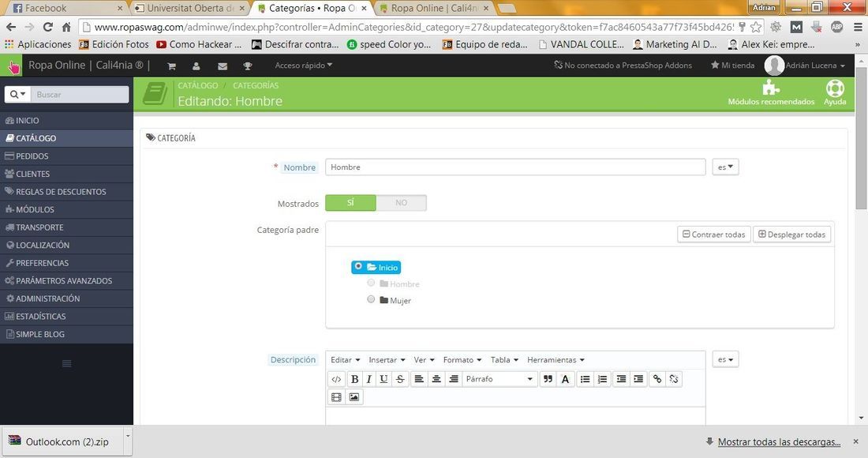Viewport: 868px width, 458px height.
Task: Insert blockquote in description editor
Action: point(548,379)
